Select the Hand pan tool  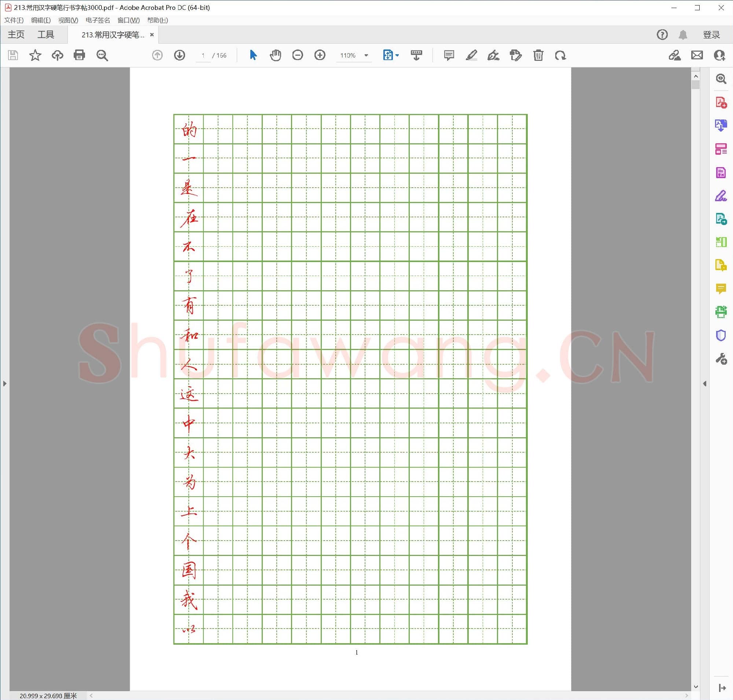[276, 55]
